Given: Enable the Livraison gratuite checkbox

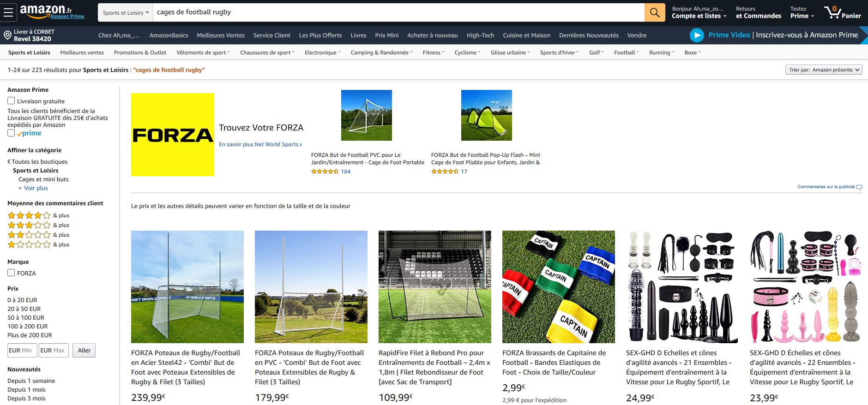Looking at the screenshot, I should pos(11,101).
